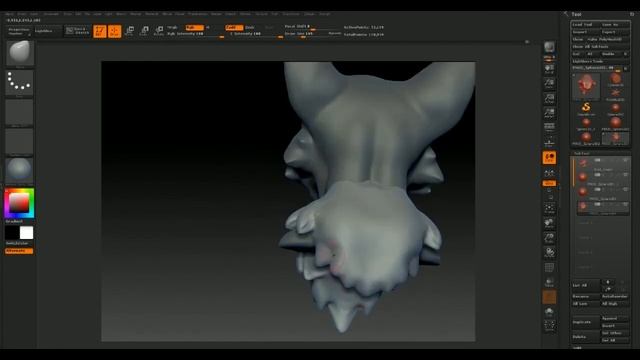Open the Transform menu

(x=291, y=14)
